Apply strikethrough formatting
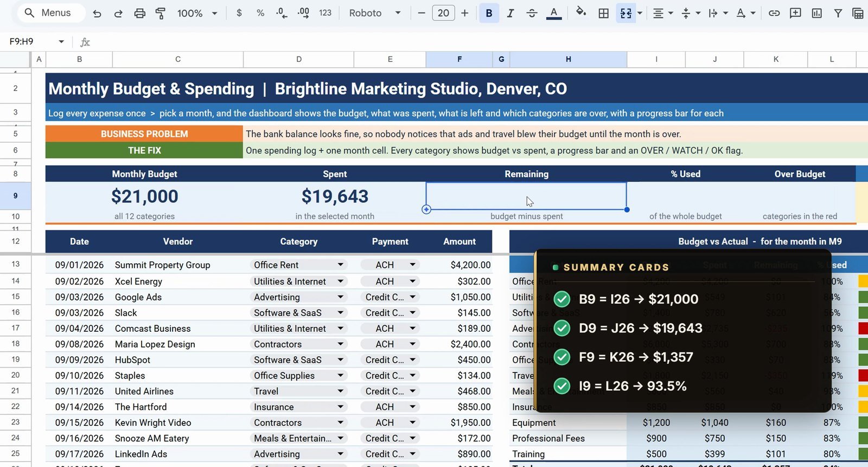 pos(532,13)
